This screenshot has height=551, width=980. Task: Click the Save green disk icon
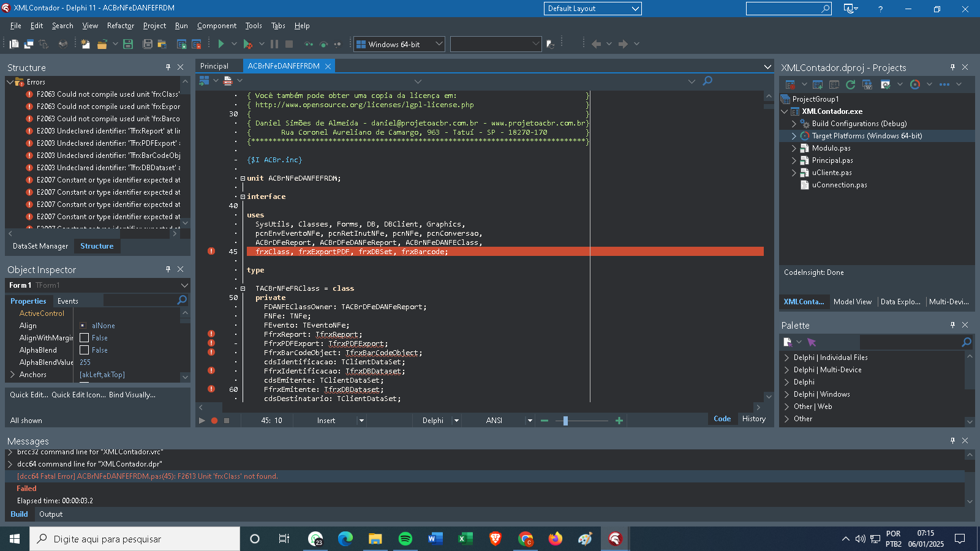click(x=128, y=44)
